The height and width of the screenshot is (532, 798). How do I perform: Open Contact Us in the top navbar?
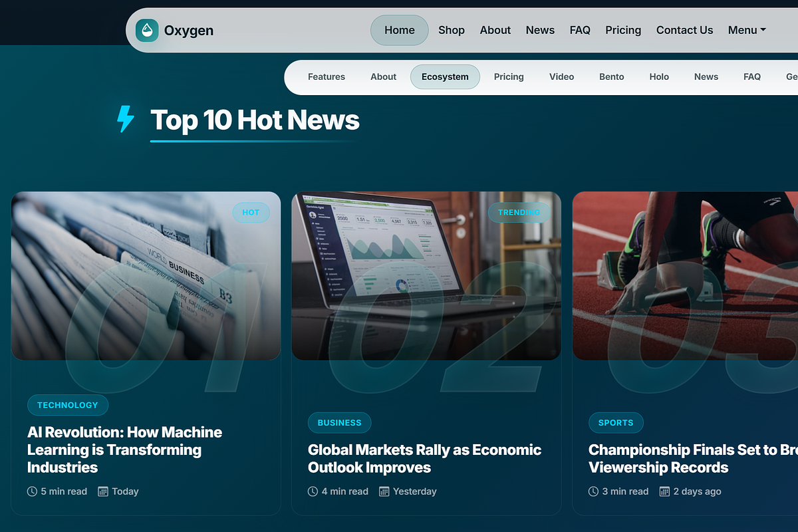click(684, 30)
